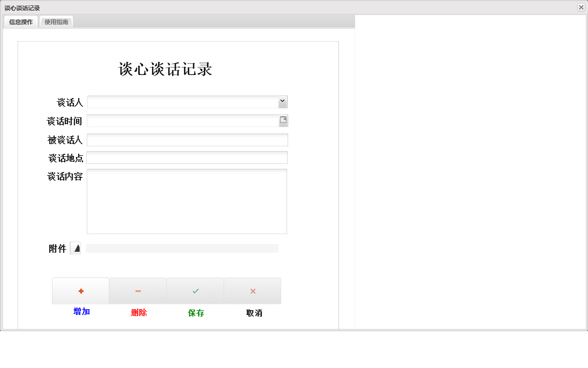The height and width of the screenshot is (368, 588).
Task: Click the 谈话内容 text area
Action: coord(187,201)
